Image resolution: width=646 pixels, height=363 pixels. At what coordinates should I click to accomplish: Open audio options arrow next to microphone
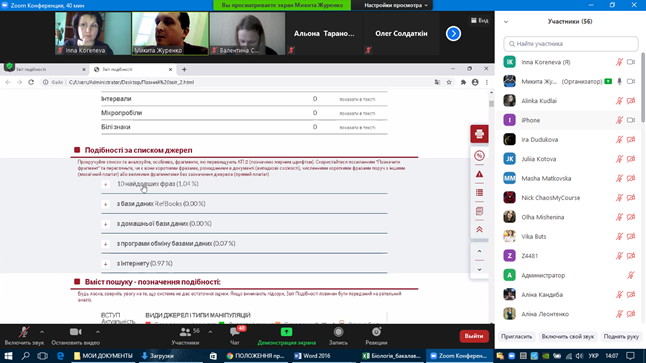point(42,332)
